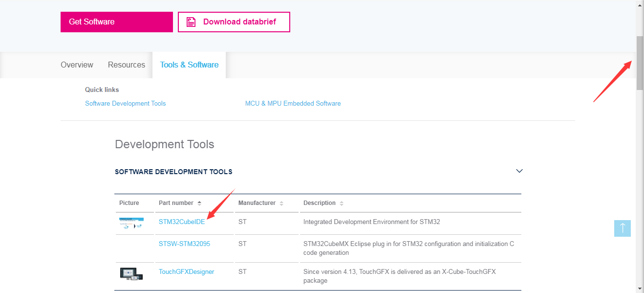Click the ST manufacturer cell for TouchGFXDesigner
Image resolution: width=644 pixels, height=293 pixels.
pos(242,272)
